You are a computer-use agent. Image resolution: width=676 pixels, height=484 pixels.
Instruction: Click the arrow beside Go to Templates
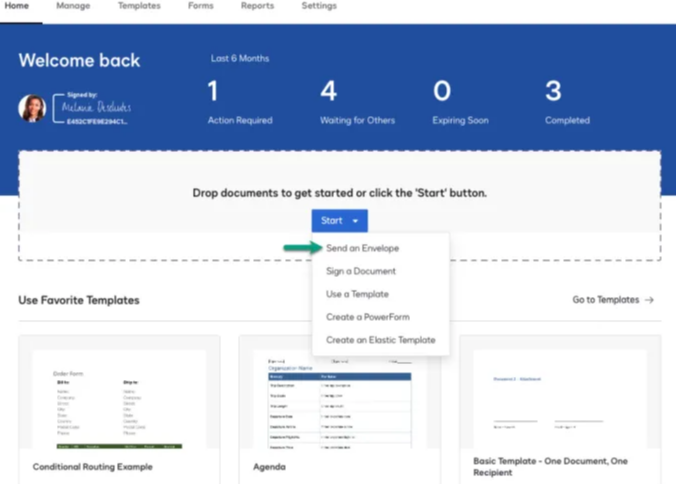click(x=649, y=300)
